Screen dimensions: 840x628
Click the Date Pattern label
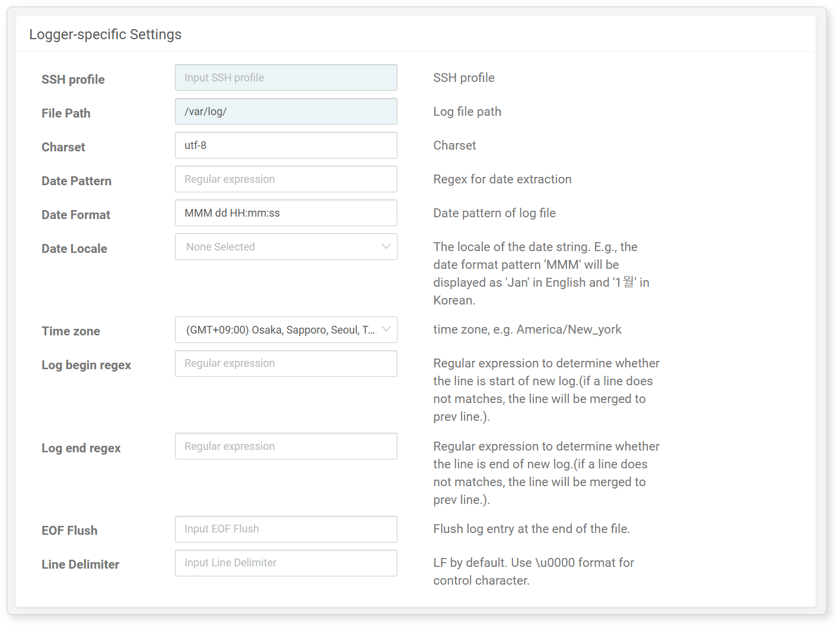point(77,181)
